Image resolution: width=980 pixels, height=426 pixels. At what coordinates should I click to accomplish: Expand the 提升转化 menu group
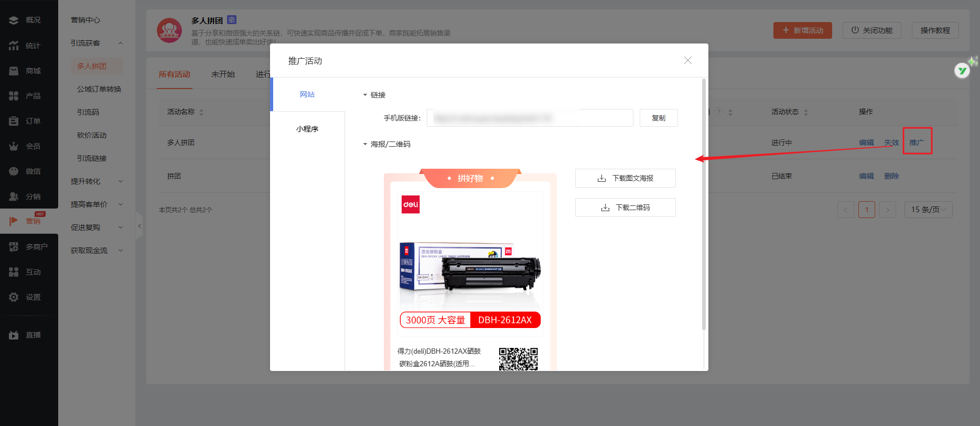click(x=96, y=181)
